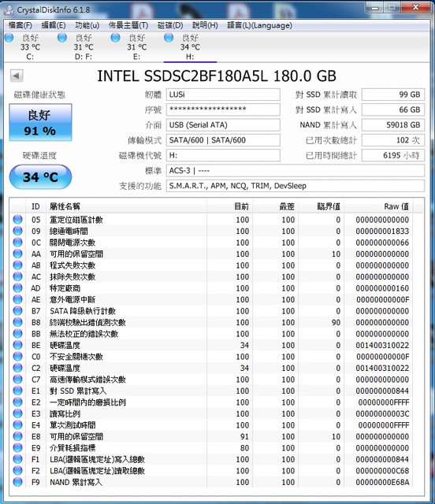Click the status icon of attribute E4

(17, 425)
